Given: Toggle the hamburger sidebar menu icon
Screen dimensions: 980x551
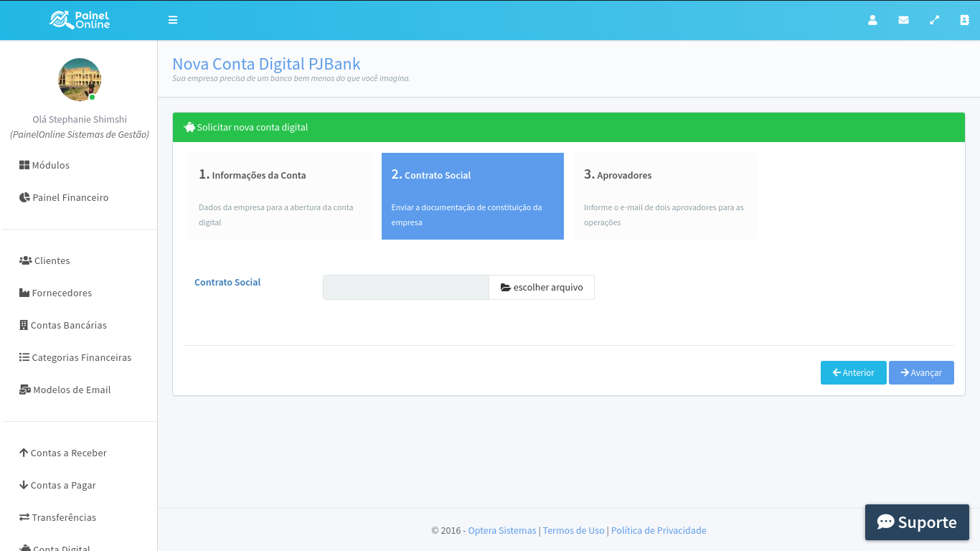Looking at the screenshot, I should pyautogui.click(x=173, y=20).
